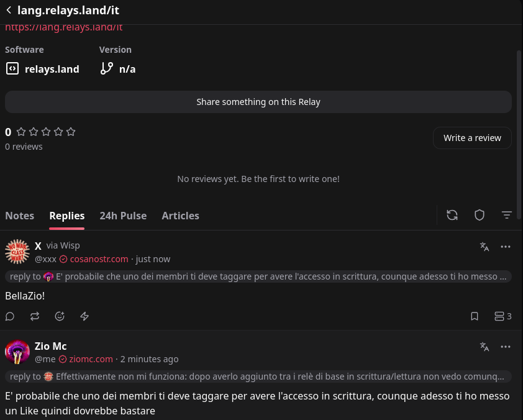Translate Zio Mc's note
The image size is (523, 420).
[x=484, y=347]
